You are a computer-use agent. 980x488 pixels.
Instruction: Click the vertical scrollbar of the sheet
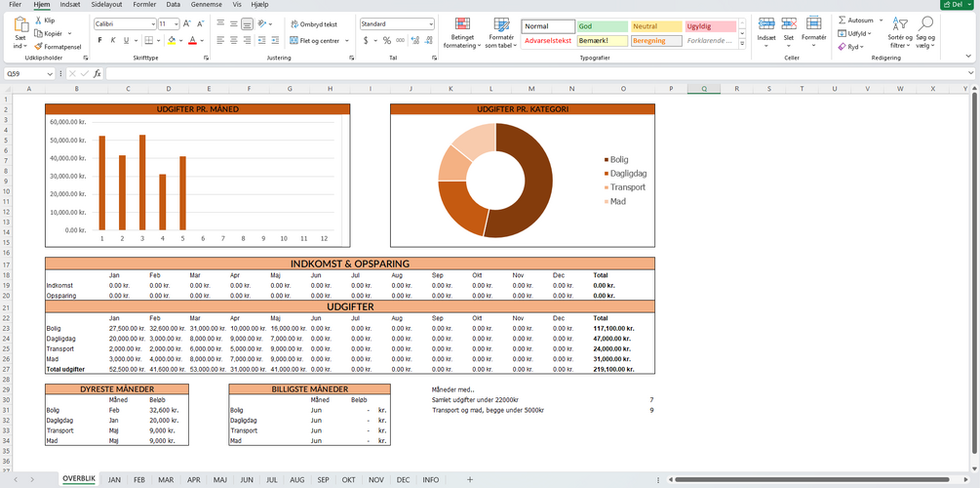pyautogui.click(x=974, y=272)
